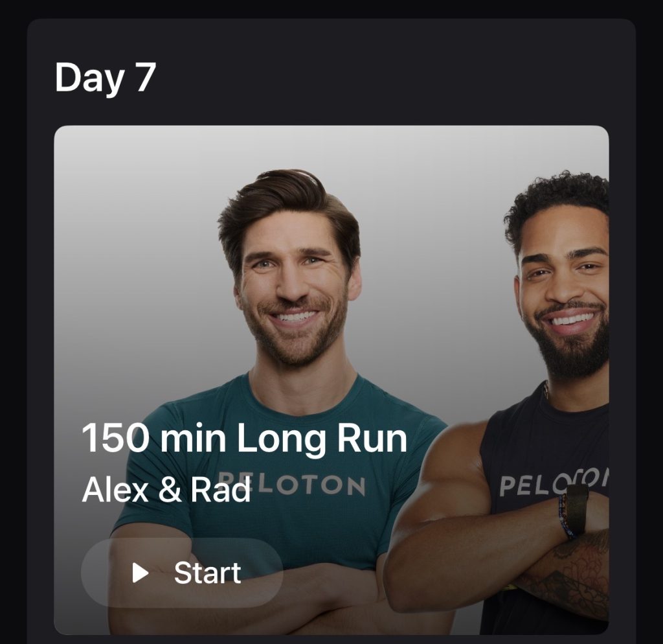Click the play triangle icon in Start button
This screenshot has width=663, height=644.
(140, 573)
